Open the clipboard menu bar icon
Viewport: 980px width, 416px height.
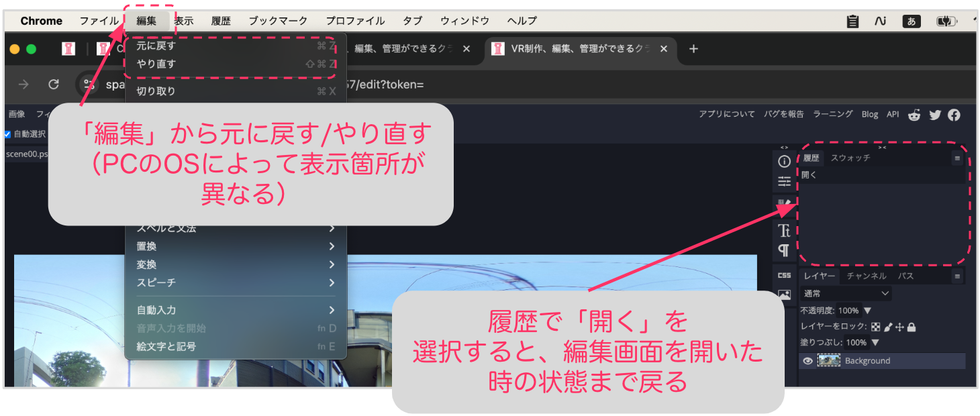click(x=852, y=21)
